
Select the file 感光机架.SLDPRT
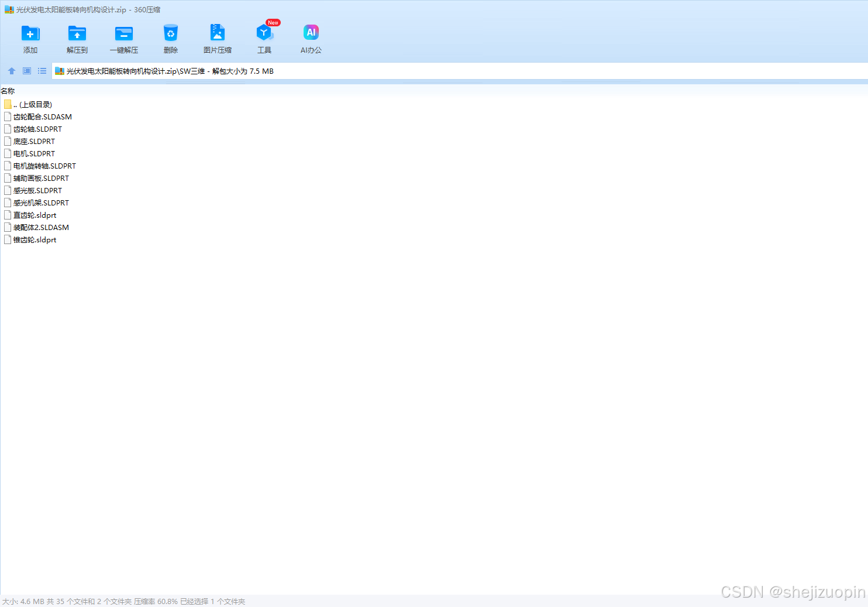[x=41, y=203]
